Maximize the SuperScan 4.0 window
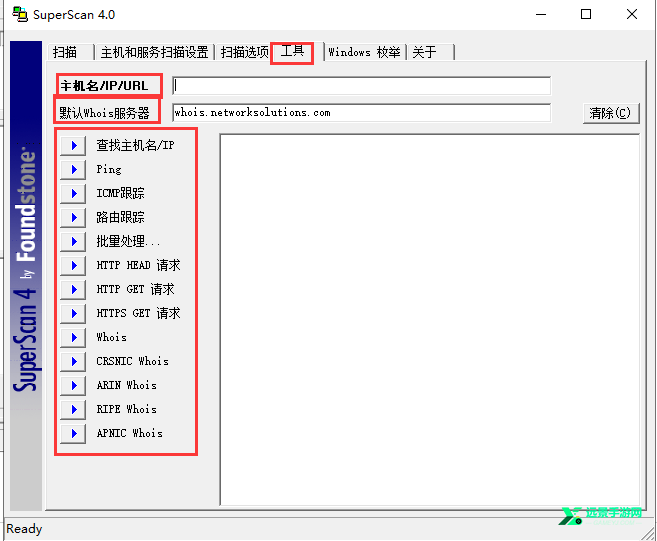The width and height of the screenshot is (657, 541). (586, 15)
